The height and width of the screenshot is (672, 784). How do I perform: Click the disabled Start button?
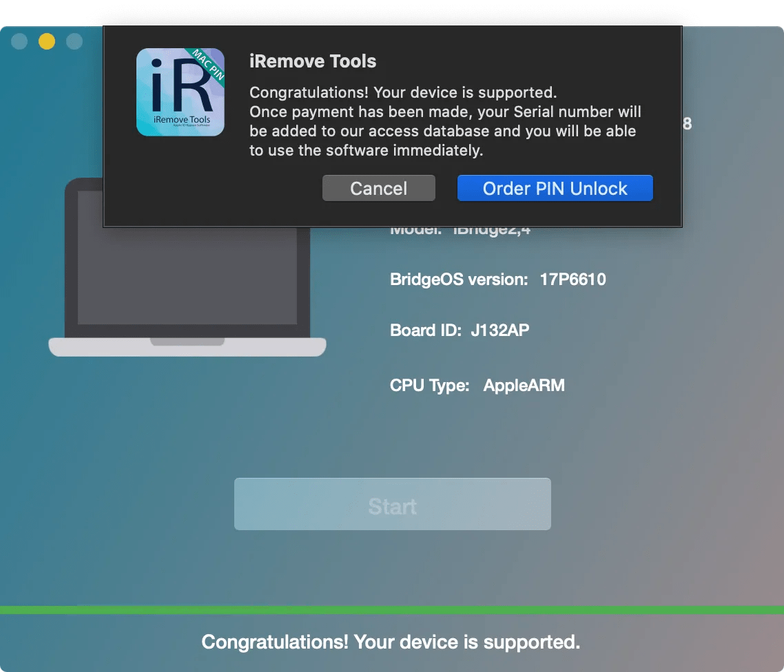(x=392, y=503)
